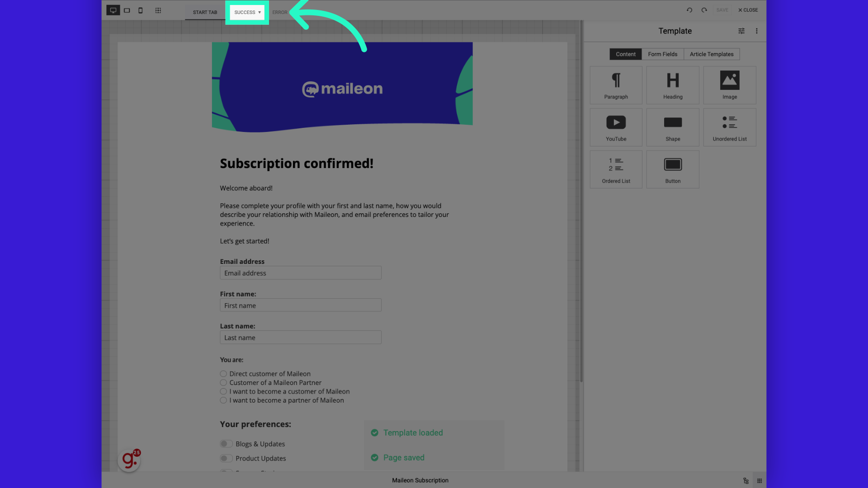Switch to the Form Fields tab
Viewport: 868px width, 488px height.
point(662,54)
